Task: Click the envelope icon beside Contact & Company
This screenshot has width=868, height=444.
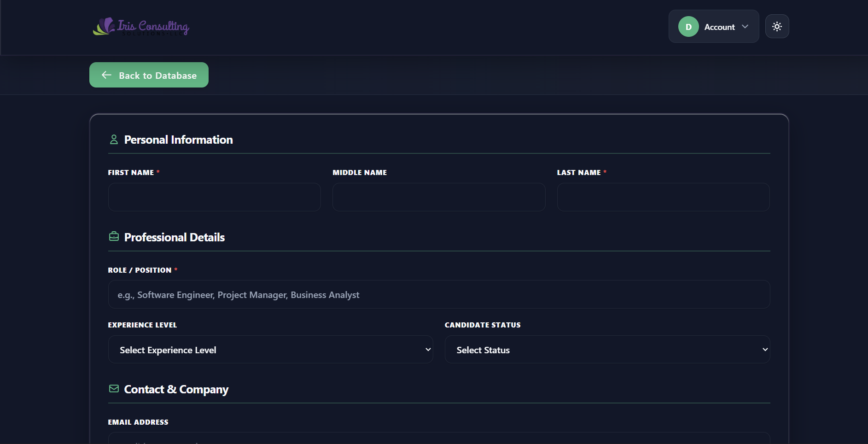Action: (x=114, y=389)
